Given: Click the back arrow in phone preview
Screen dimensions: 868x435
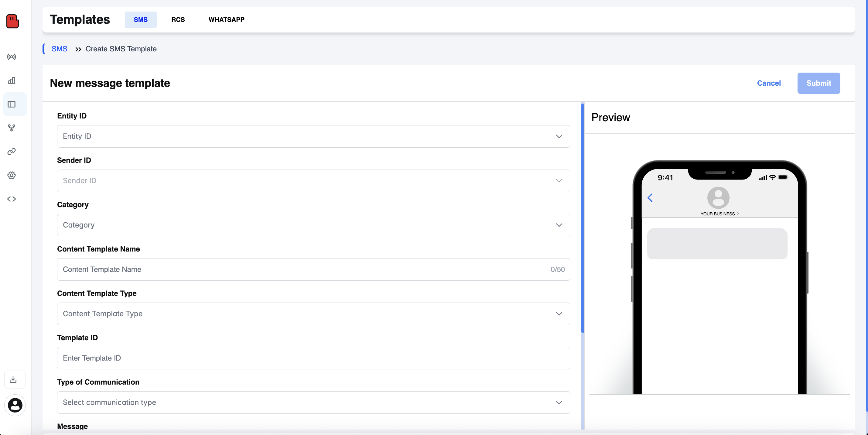Looking at the screenshot, I should point(650,198).
